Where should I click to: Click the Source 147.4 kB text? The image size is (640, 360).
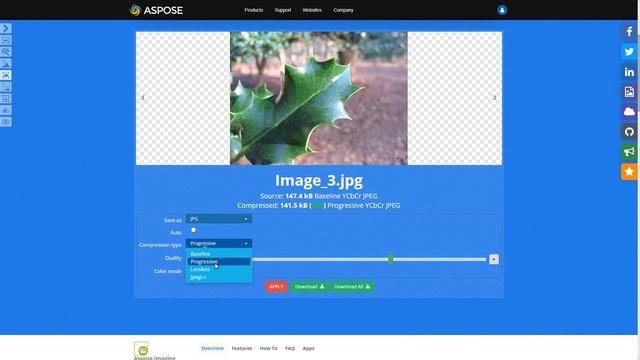pos(319,196)
